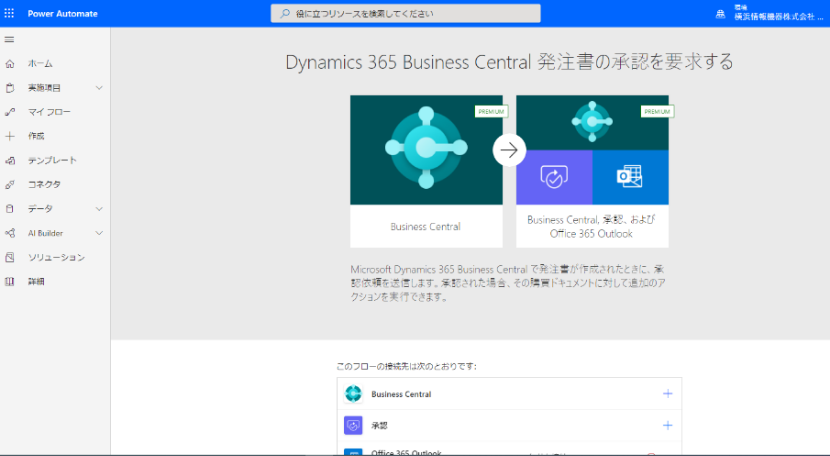Add the 承認 connection plus button
The image size is (830, 456).
coord(667,425)
